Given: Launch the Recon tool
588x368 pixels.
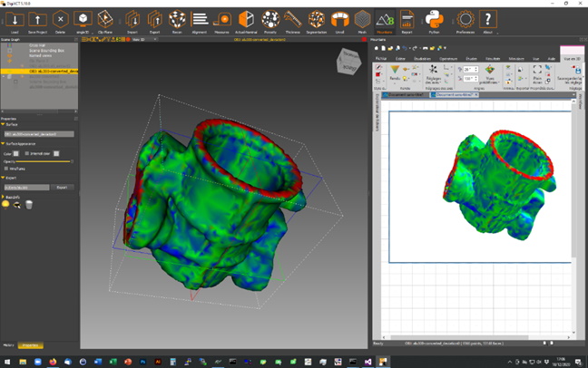Looking at the screenshot, I should [x=177, y=19].
